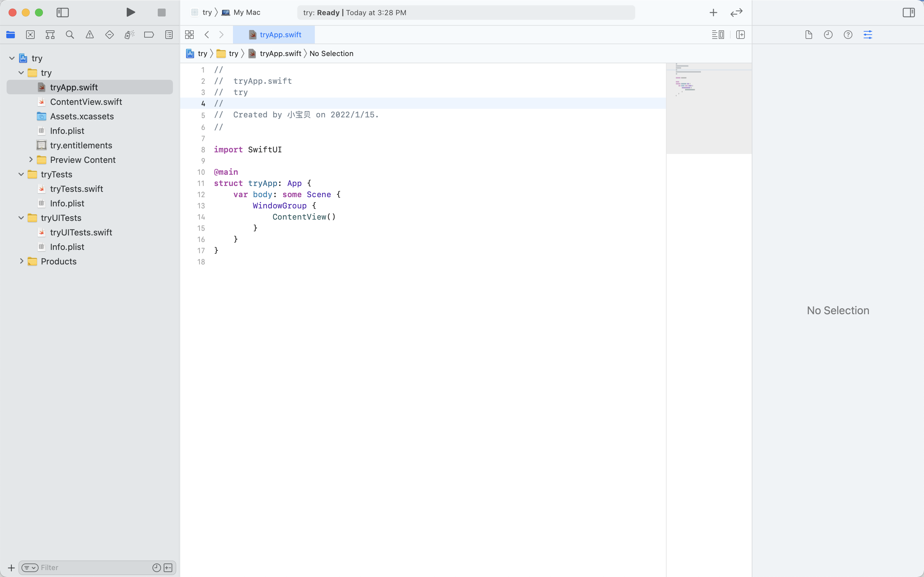Screen dimensions: 924x577
Task: Show the Quick Help inspector
Action: coord(848,35)
